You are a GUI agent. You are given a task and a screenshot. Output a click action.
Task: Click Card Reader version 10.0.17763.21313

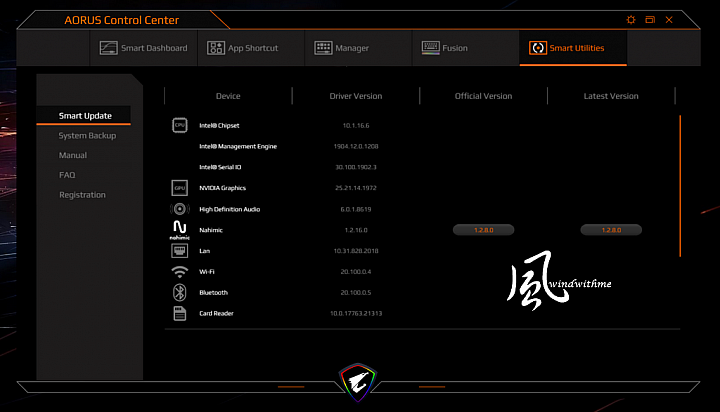tap(356, 313)
